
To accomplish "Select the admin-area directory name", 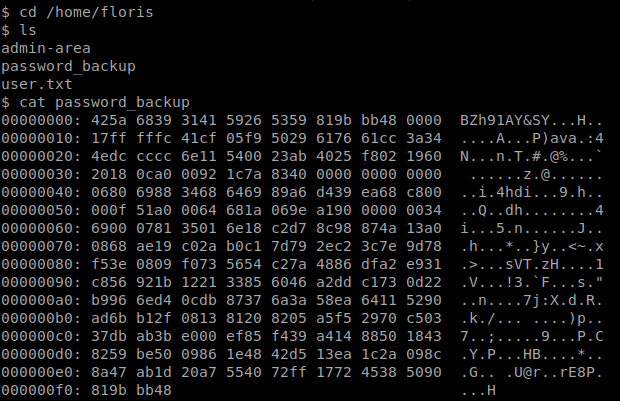I will pos(46,48).
